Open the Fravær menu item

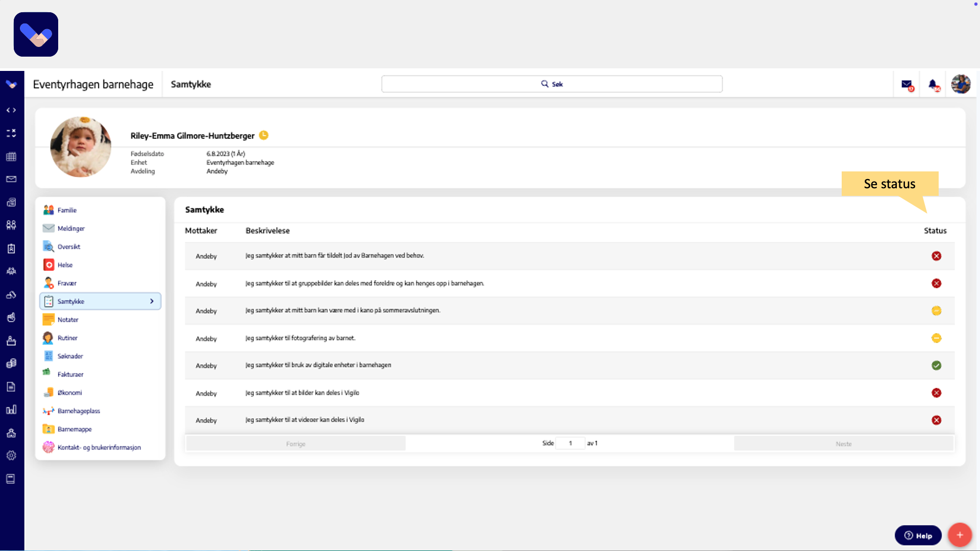coord(67,283)
